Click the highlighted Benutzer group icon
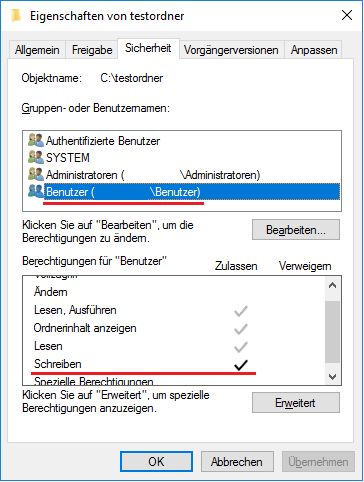This screenshot has height=482, width=364. coord(36,191)
